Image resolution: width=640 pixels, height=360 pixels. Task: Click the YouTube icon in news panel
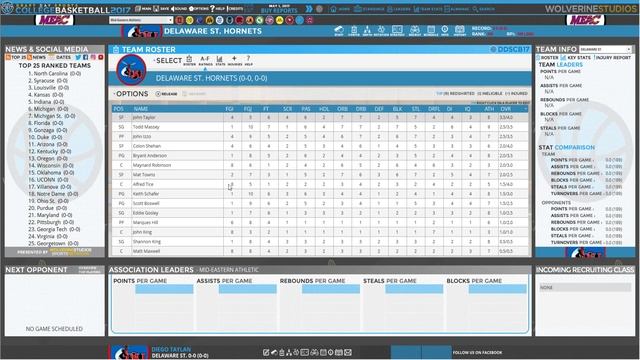pos(100,57)
